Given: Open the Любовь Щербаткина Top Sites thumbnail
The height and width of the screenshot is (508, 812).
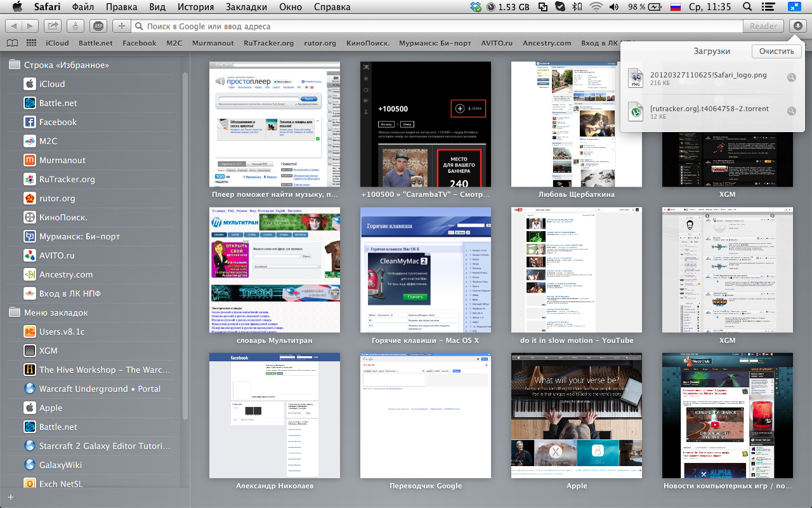Looking at the screenshot, I should 577,124.
